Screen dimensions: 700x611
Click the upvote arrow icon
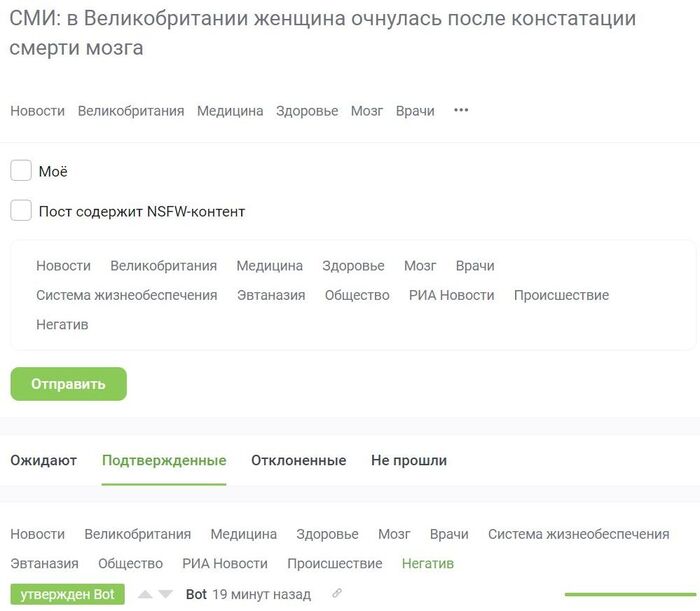[145, 595]
